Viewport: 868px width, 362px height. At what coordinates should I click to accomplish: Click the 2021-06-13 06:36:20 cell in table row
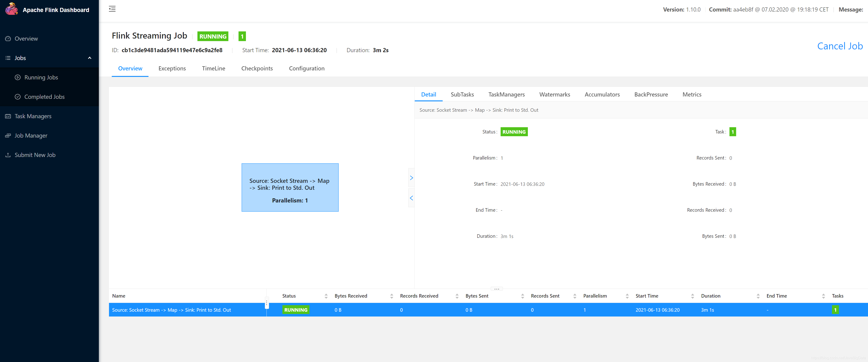[x=657, y=310]
